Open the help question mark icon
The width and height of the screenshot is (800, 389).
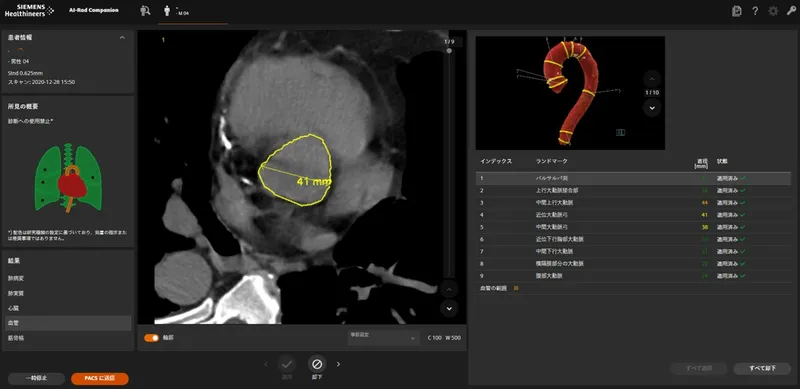click(755, 11)
